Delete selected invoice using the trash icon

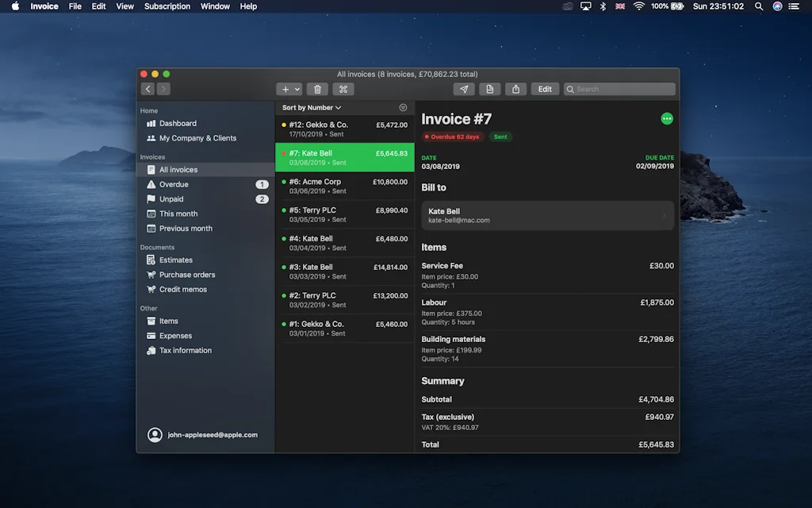coord(318,89)
